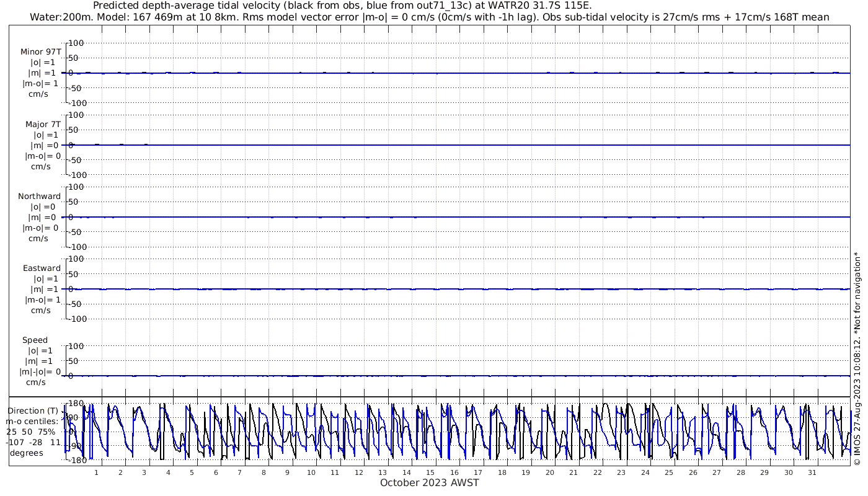868x496 pixels.
Task: Click the rms model vector error subtitle
Action: pos(429,17)
